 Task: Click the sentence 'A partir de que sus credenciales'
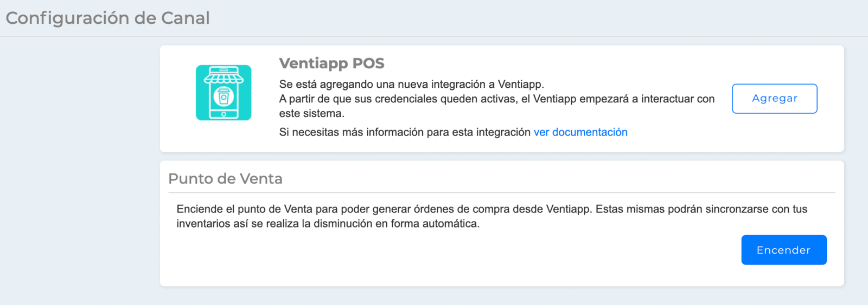(x=497, y=106)
